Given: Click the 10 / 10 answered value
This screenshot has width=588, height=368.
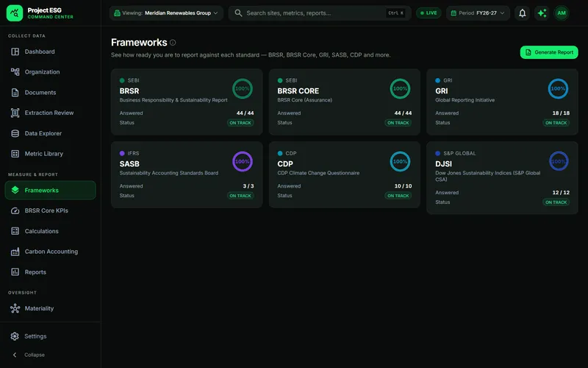Looking at the screenshot, I should click(403, 186).
